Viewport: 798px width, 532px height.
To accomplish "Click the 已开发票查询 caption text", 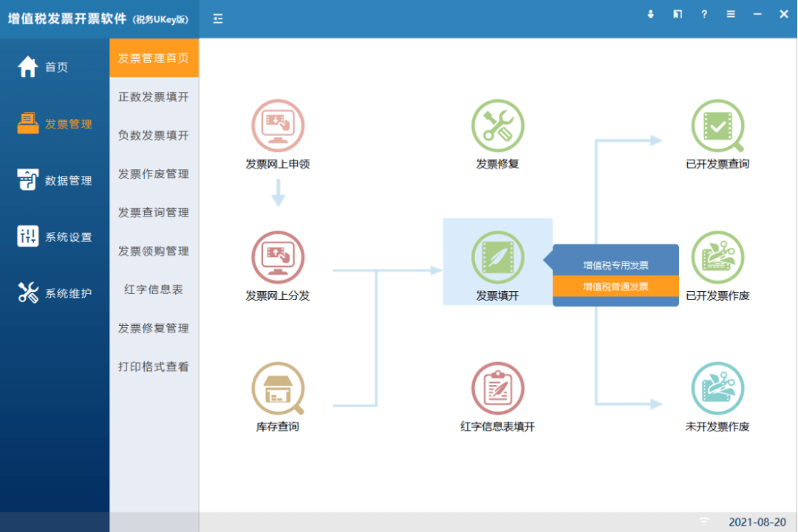I will [717, 164].
